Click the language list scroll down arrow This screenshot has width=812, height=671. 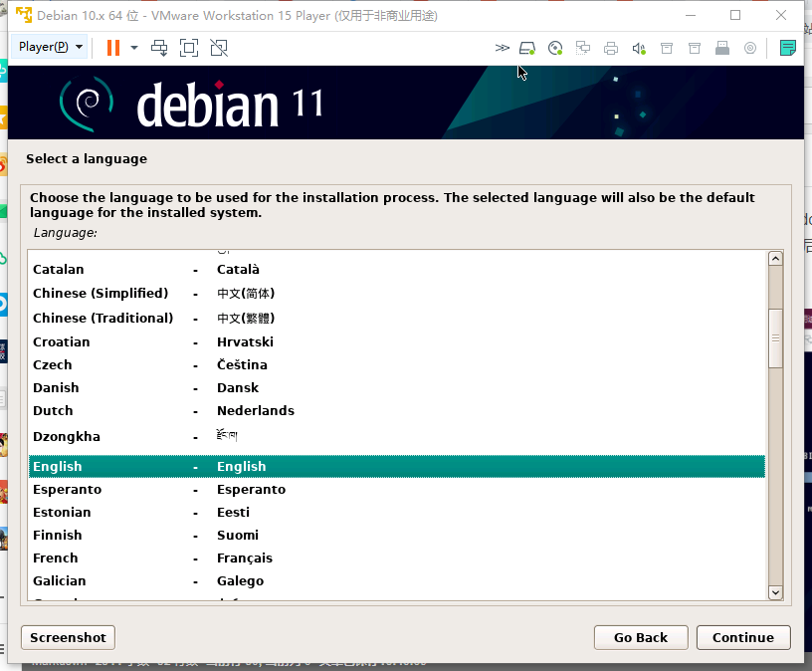(775, 592)
